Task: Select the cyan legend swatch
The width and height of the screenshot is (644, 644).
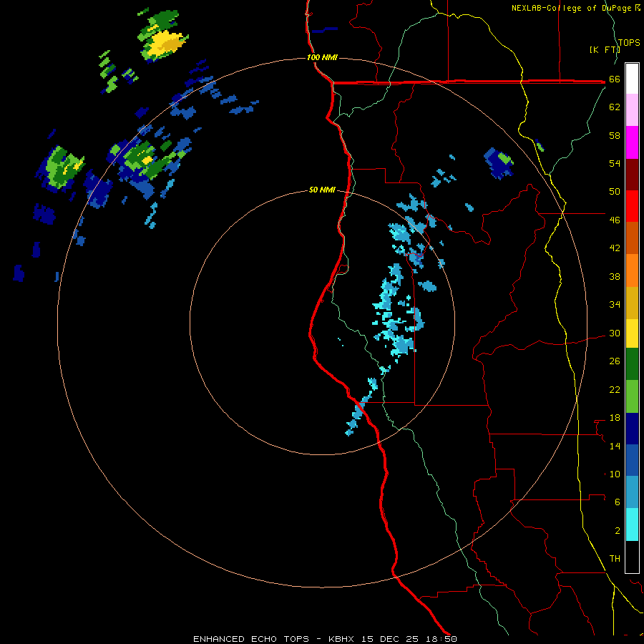Action: coord(632,525)
